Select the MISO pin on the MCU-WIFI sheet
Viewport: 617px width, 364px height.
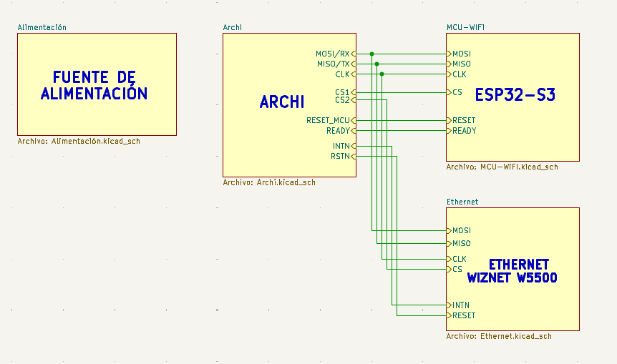[x=459, y=64]
